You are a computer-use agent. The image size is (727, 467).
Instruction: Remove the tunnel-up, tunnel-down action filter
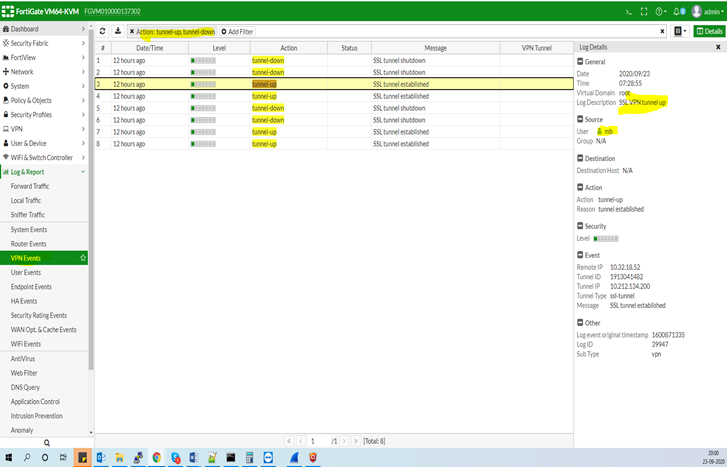[132, 32]
